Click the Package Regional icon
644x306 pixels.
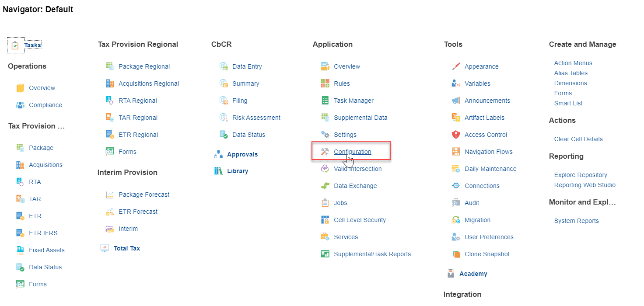110,66
